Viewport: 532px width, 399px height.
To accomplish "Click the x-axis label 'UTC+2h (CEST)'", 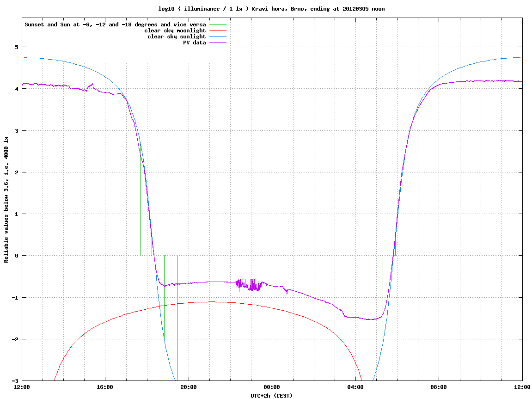I will pyautogui.click(x=271, y=396).
